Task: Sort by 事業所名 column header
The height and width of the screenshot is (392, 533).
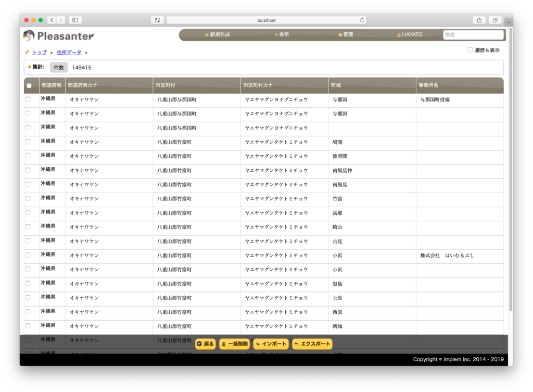Action: coord(460,85)
